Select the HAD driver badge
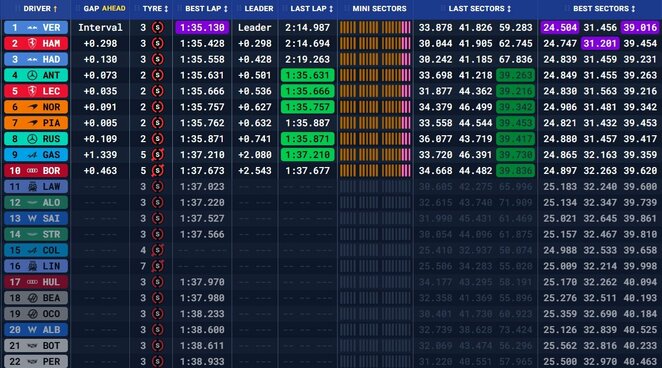Image resolution: width=662 pixels, height=368 pixels. [36, 60]
